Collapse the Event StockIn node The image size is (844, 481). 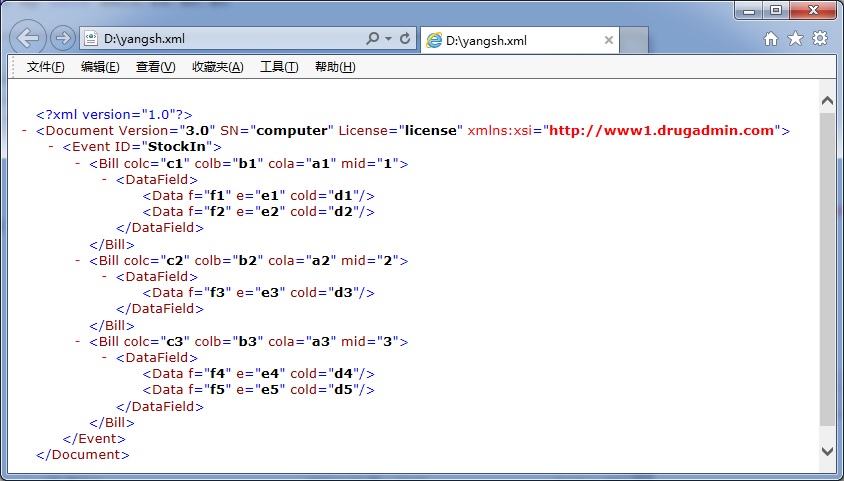point(51,147)
